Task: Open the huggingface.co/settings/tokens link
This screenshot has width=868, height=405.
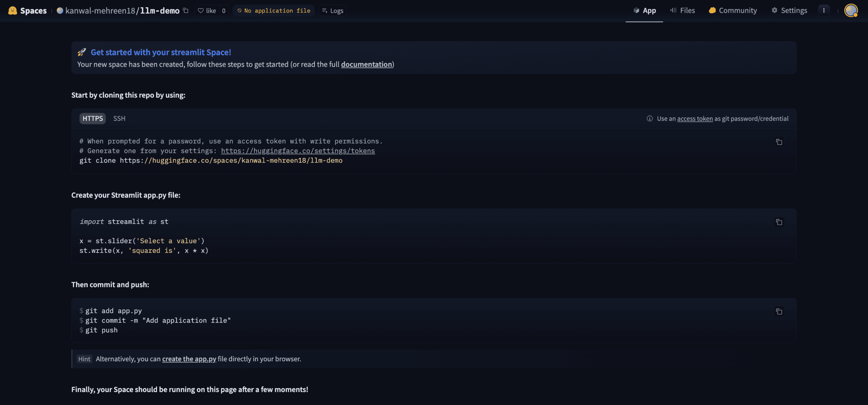Action: click(x=298, y=151)
